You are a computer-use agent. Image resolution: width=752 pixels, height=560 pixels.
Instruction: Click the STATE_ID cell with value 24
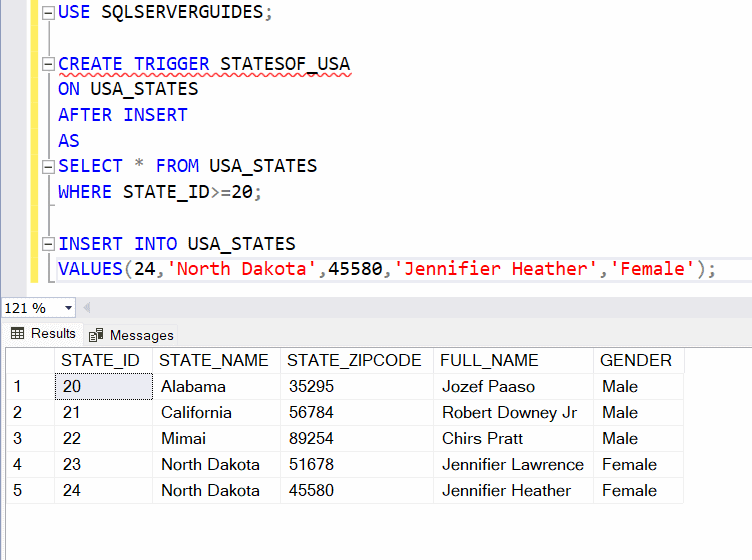click(x=104, y=490)
